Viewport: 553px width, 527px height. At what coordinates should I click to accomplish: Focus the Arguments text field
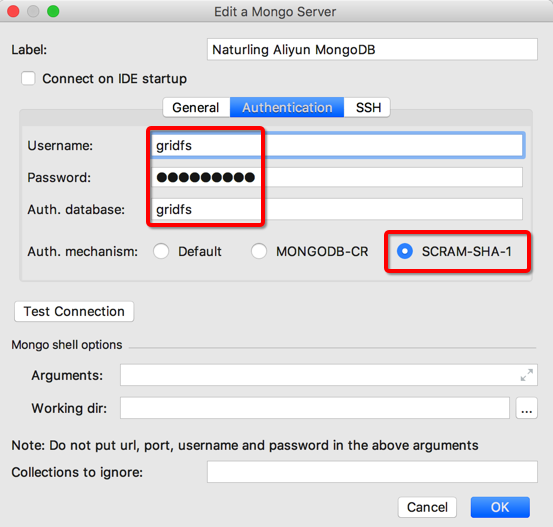click(x=329, y=375)
